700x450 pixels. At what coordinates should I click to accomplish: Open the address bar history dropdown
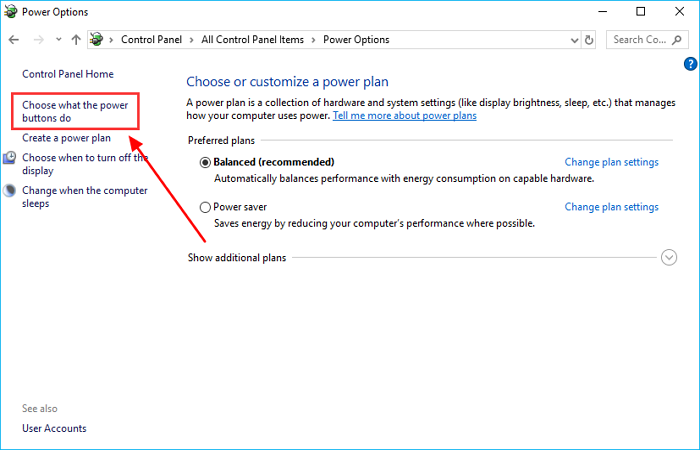click(572, 40)
